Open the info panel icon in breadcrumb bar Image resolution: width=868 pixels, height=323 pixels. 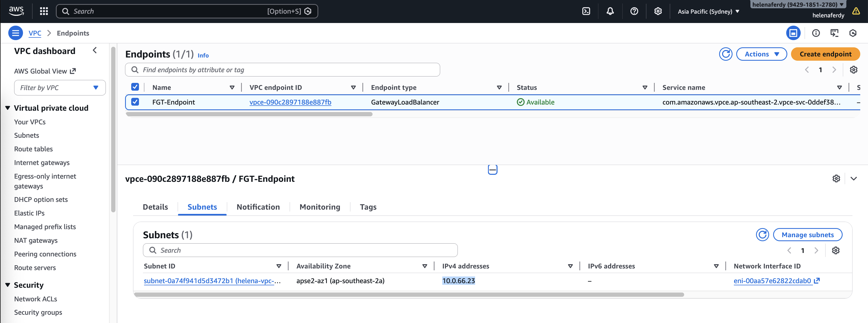(816, 33)
